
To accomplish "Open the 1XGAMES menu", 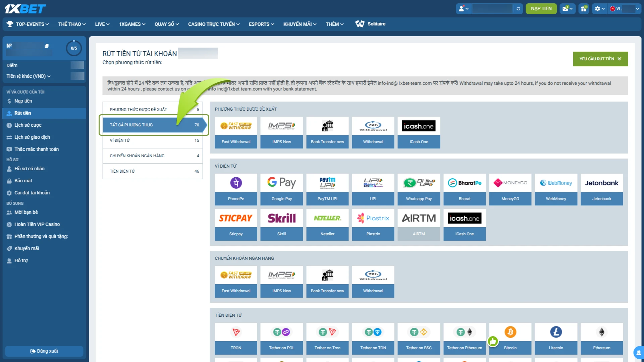I will coord(132,24).
